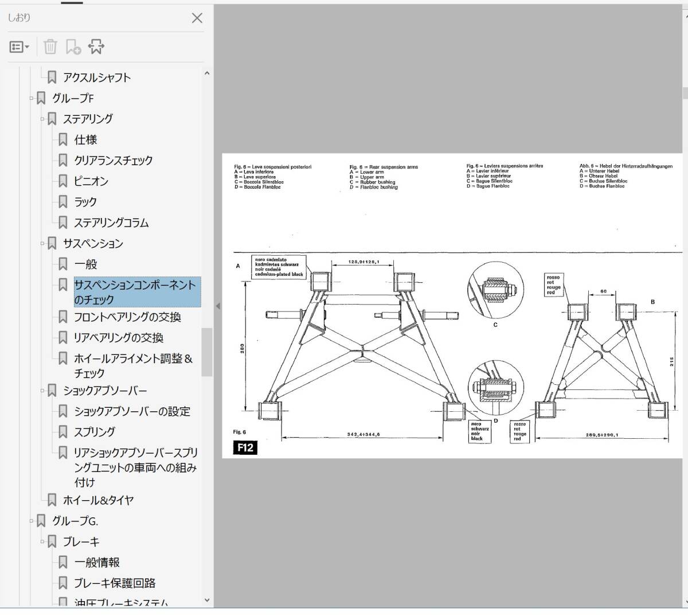Select the グループG. bookmark
688x616 pixels.
(75, 521)
